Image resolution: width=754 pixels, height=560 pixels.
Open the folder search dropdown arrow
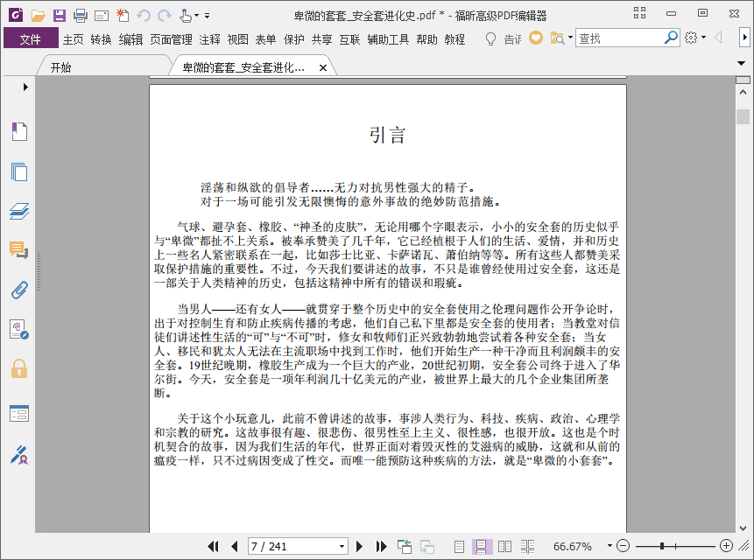click(570, 38)
